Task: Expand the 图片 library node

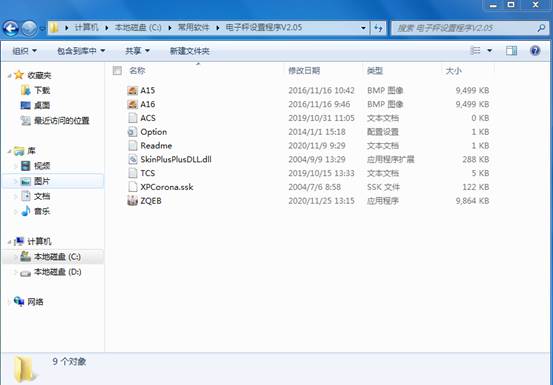Action: [x=15, y=181]
